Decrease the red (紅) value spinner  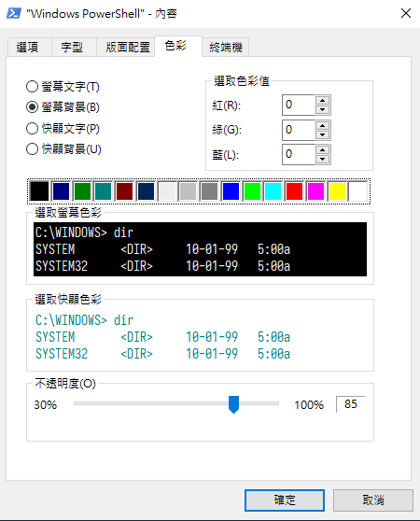point(322,109)
